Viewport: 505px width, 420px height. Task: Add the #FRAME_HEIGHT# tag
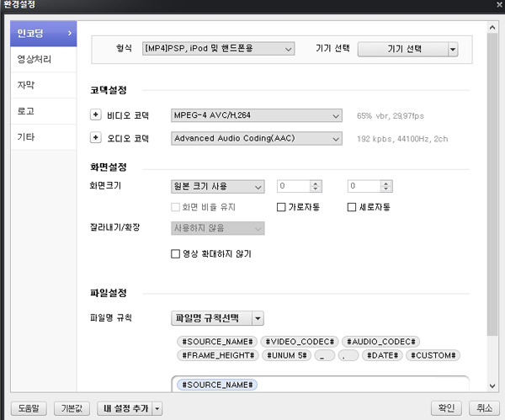click(x=218, y=355)
